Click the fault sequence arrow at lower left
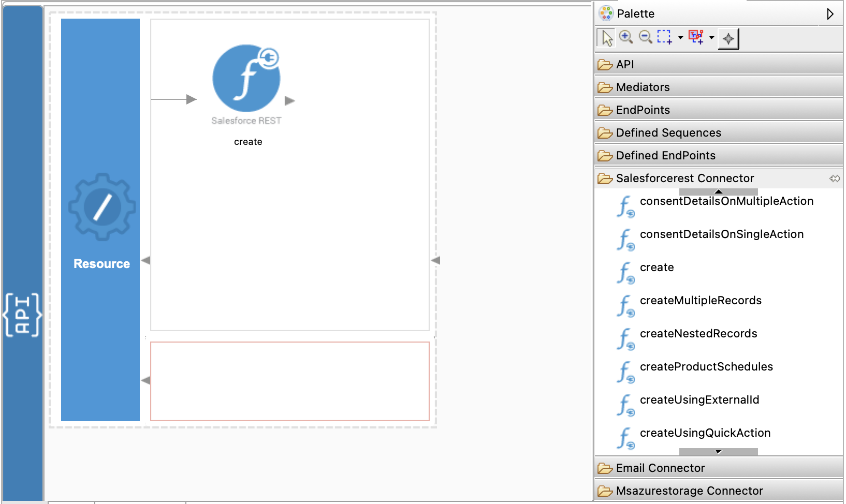 click(x=145, y=380)
